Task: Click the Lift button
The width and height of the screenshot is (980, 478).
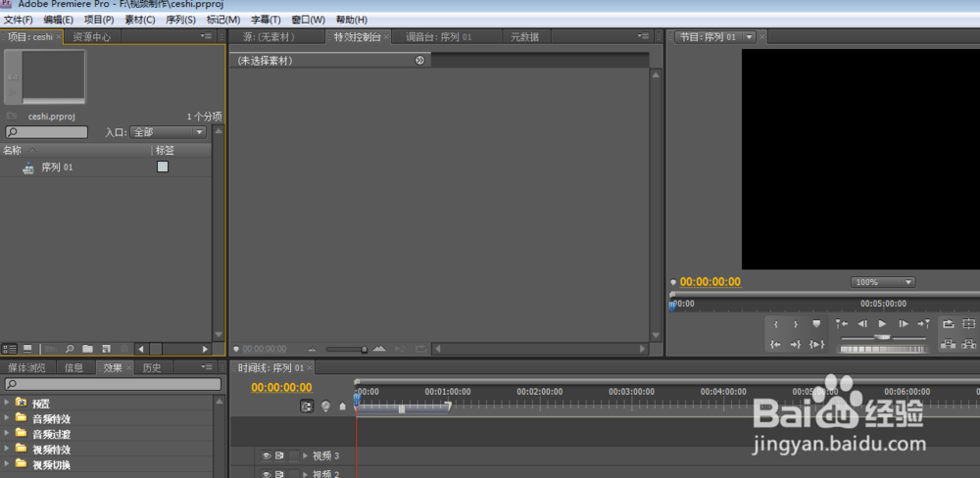Action: tap(949, 344)
